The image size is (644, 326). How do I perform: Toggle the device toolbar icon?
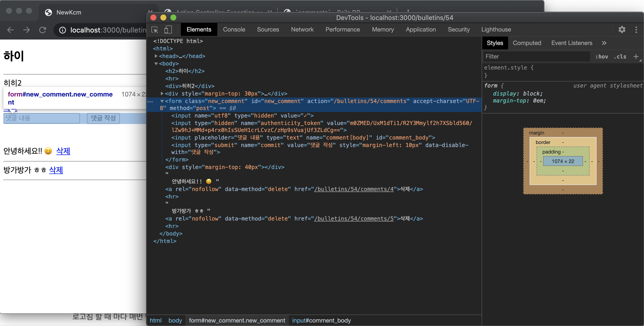[168, 30]
